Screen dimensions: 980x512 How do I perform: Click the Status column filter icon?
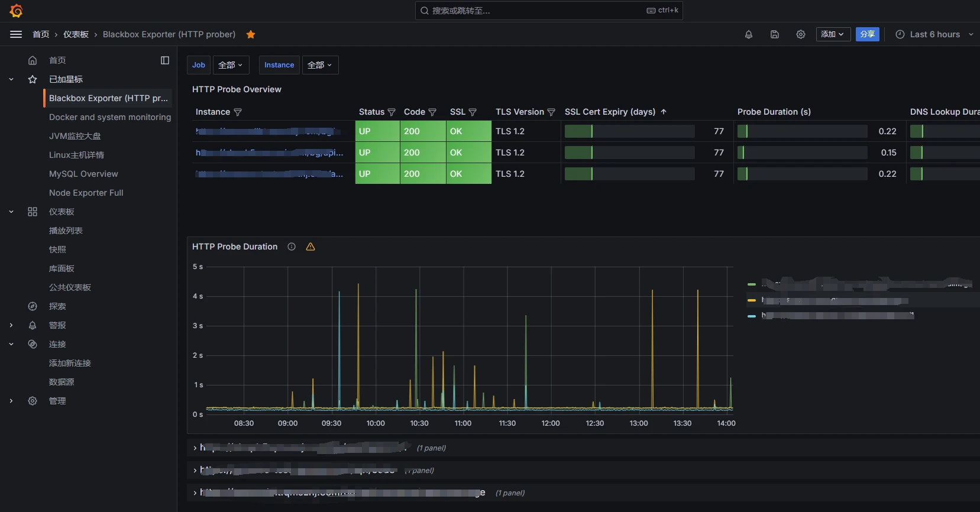point(391,112)
